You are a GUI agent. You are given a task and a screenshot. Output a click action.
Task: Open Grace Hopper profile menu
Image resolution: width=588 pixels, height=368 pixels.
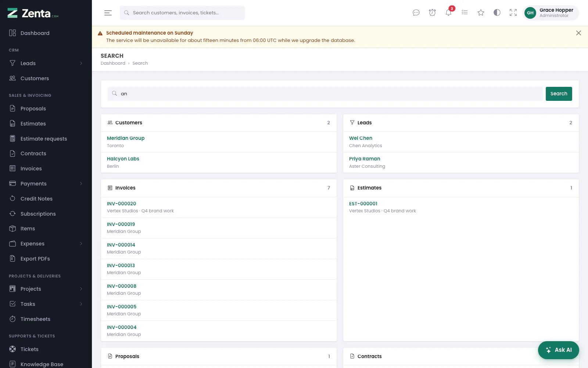pyautogui.click(x=551, y=13)
